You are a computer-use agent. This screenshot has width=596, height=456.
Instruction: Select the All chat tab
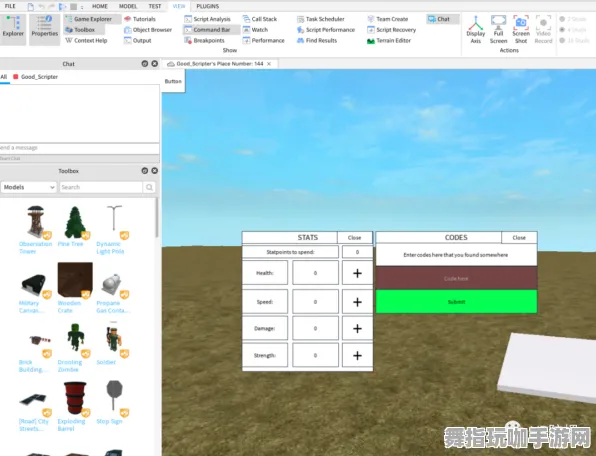(4, 77)
